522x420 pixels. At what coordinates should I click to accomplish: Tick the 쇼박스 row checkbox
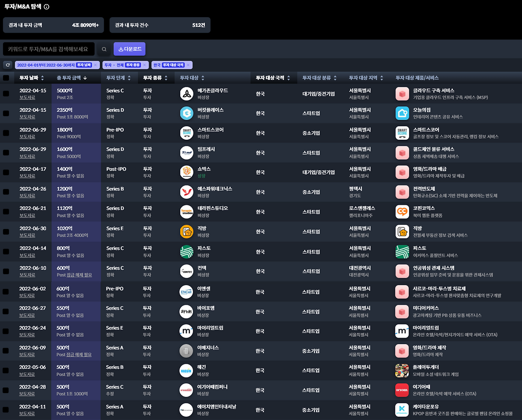pos(6,172)
